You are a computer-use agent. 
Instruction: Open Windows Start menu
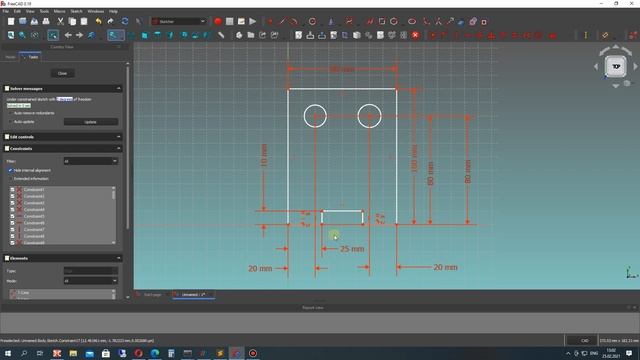7,353
